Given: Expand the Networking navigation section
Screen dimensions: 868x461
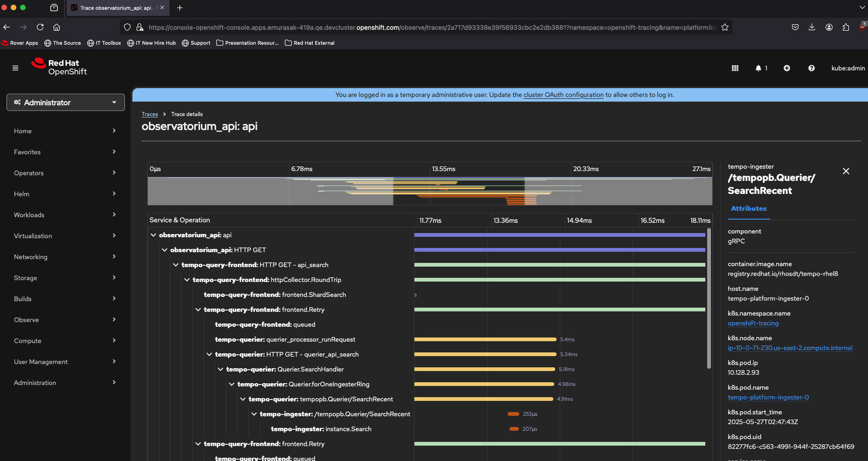Looking at the screenshot, I should 65,257.
